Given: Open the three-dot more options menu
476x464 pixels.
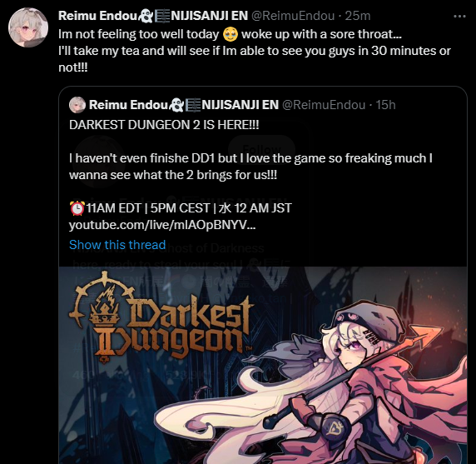Looking at the screenshot, I should pyautogui.click(x=459, y=16).
